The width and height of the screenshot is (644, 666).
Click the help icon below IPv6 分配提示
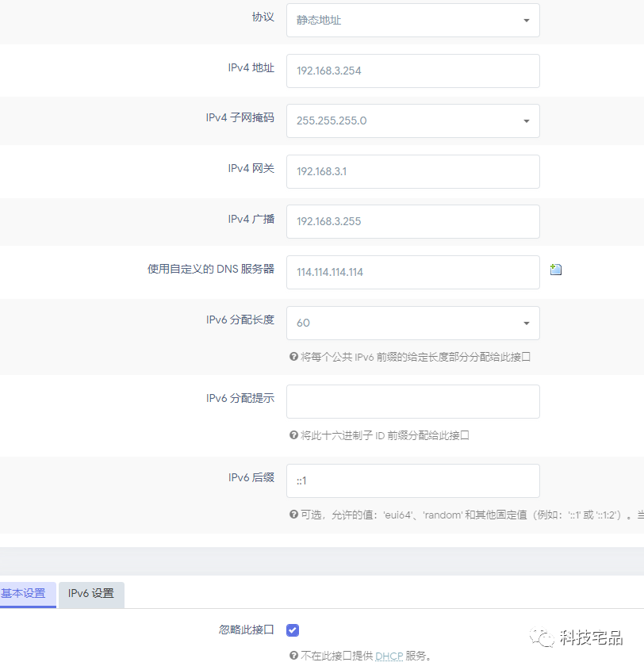pyautogui.click(x=293, y=435)
